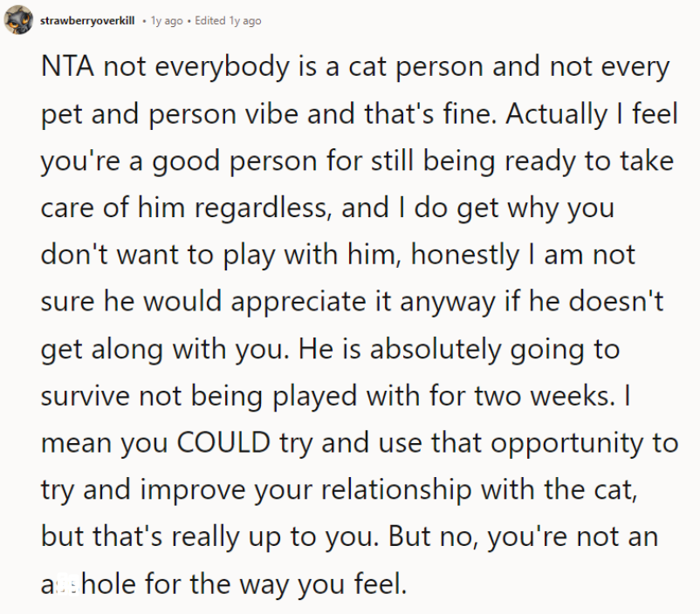The width and height of the screenshot is (700, 614).
Task: Click the 'Edited 1y ago' label
Action: click(x=228, y=21)
